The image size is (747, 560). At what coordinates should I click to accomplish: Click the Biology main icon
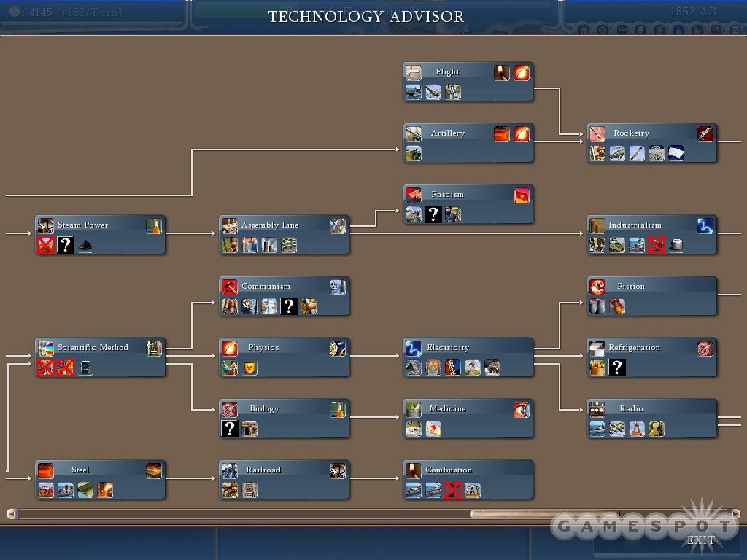[x=230, y=409]
